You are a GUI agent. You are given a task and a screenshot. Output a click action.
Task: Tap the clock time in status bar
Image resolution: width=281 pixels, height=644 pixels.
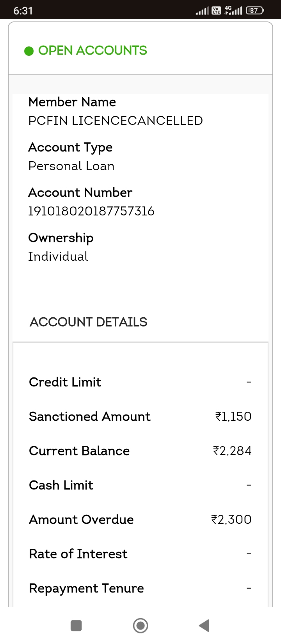pos(23,11)
